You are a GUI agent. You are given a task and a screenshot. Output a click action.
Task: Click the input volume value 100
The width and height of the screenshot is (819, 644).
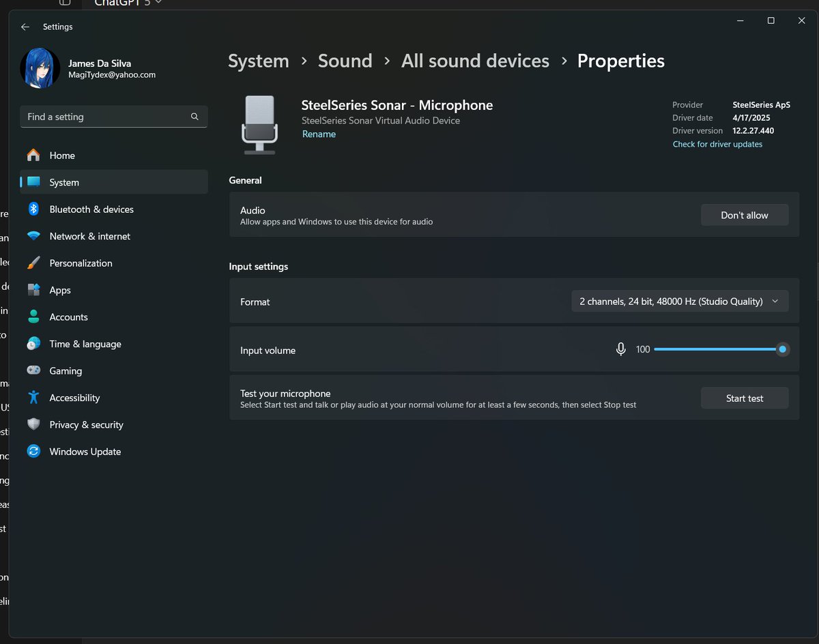point(643,349)
